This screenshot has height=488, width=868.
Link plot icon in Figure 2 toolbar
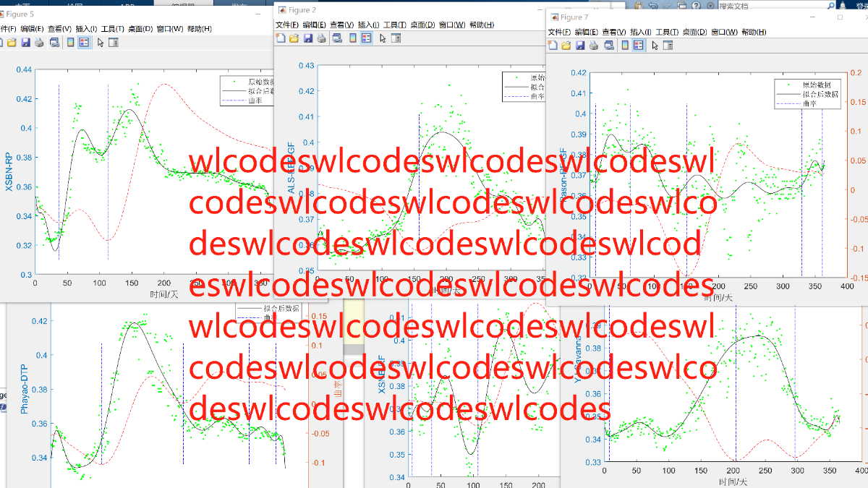pyautogui.click(x=337, y=38)
